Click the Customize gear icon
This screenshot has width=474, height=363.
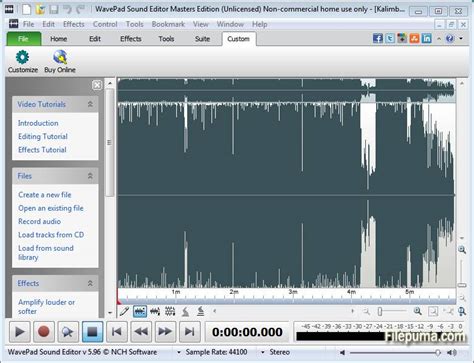tap(22, 57)
